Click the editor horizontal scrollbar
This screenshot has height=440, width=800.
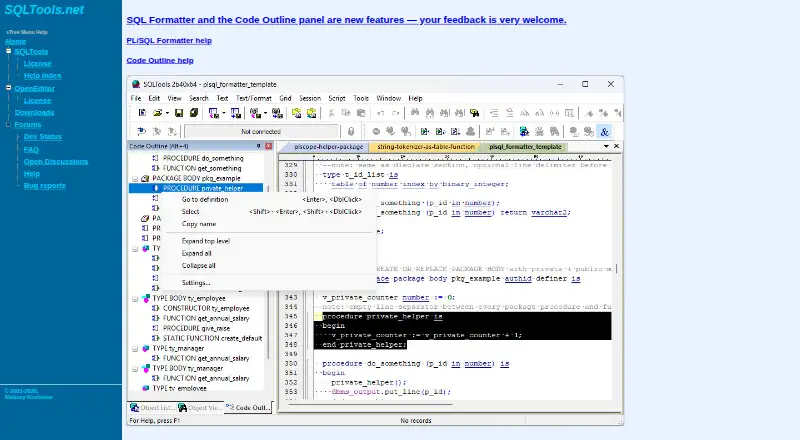pyautogui.click(x=370, y=404)
